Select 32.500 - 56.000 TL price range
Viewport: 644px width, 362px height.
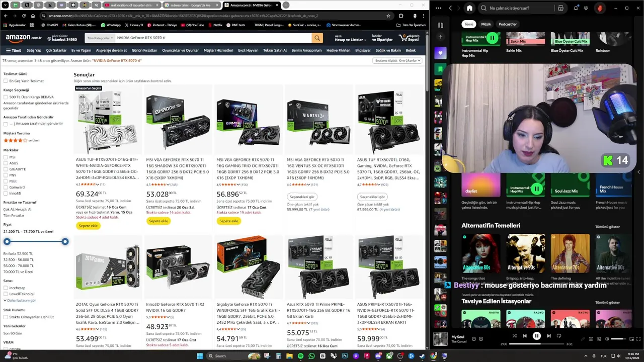[x=19, y=259]
